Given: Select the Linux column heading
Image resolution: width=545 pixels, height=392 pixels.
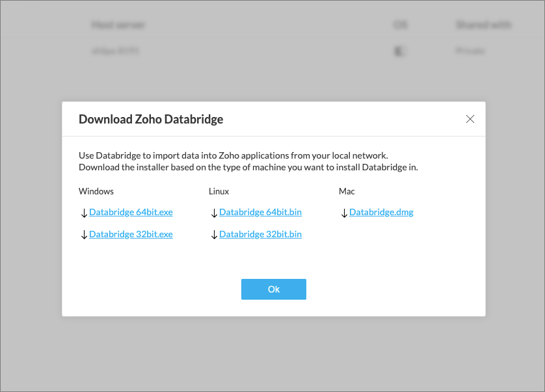Looking at the screenshot, I should point(219,191).
